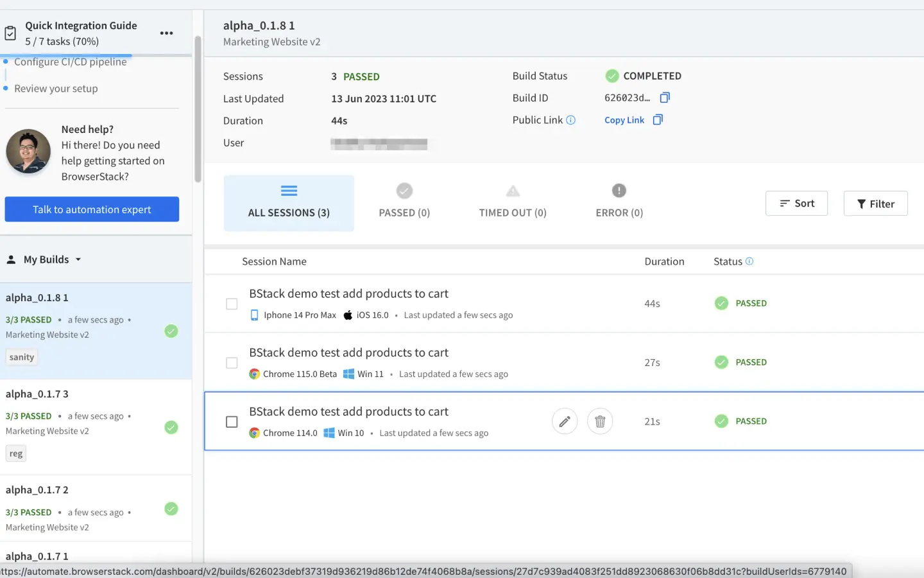
Task: Open Public Link info tooltip icon
Action: click(x=570, y=120)
